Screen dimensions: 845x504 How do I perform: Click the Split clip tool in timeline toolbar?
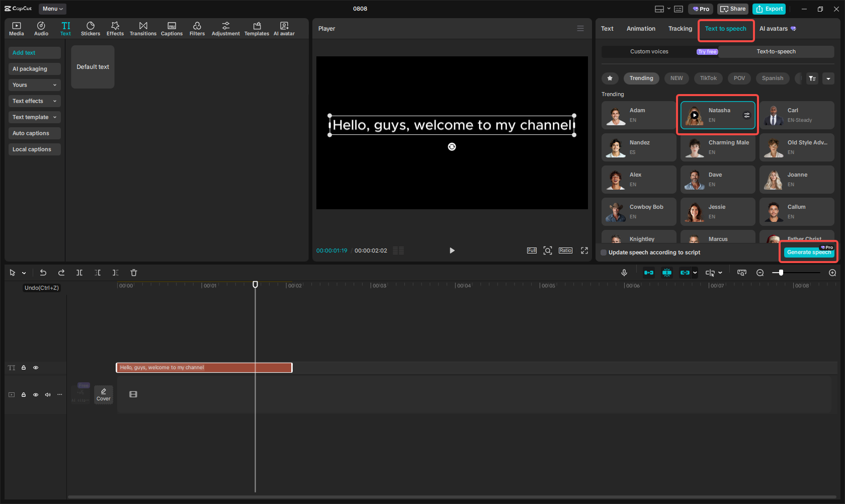(79, 273)
